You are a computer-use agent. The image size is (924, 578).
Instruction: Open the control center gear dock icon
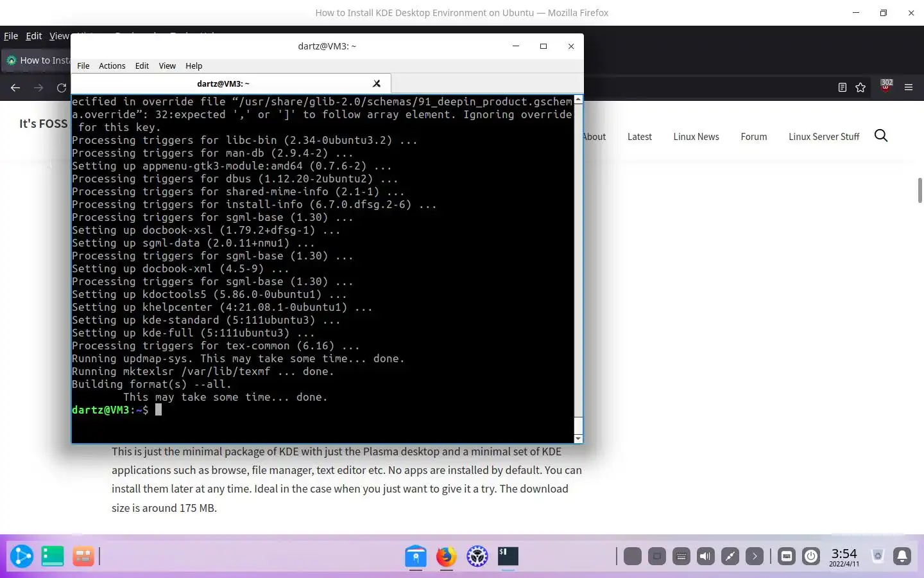coord(477,556)
